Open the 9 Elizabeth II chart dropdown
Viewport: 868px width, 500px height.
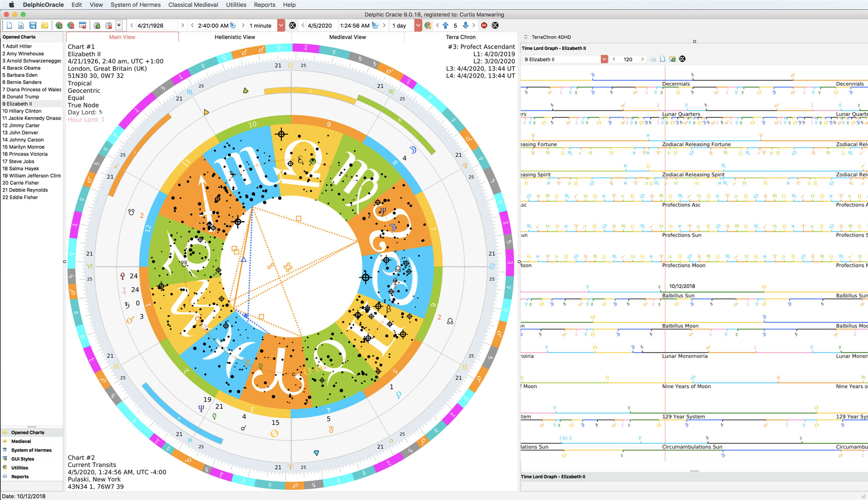[604, 59]
